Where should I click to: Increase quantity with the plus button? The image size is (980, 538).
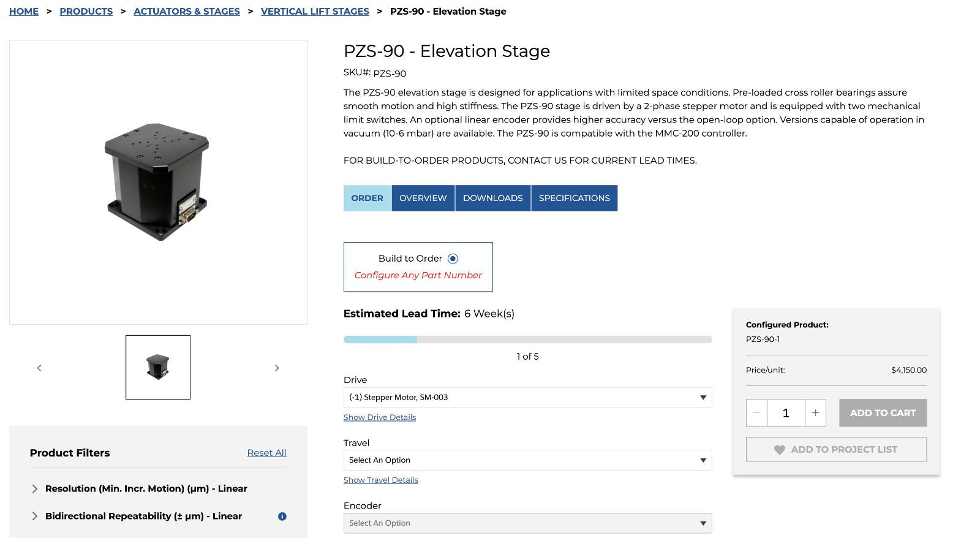(815, 413)
